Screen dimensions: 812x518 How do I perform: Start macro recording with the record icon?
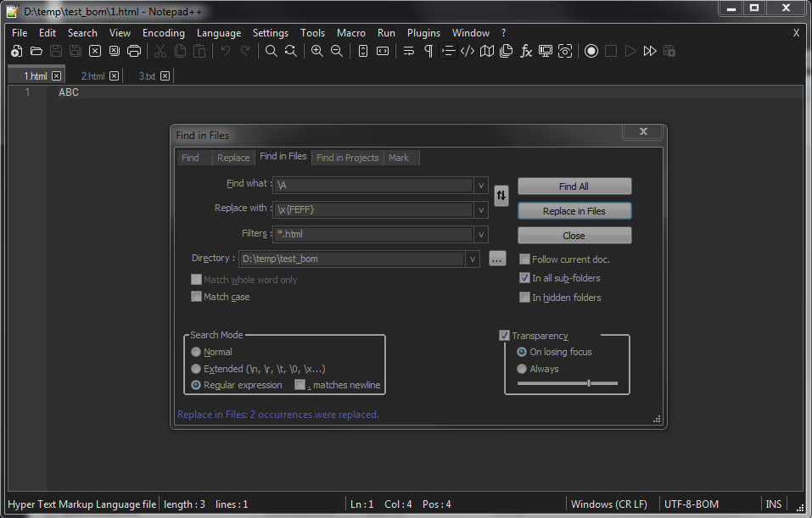coord(591,51)
